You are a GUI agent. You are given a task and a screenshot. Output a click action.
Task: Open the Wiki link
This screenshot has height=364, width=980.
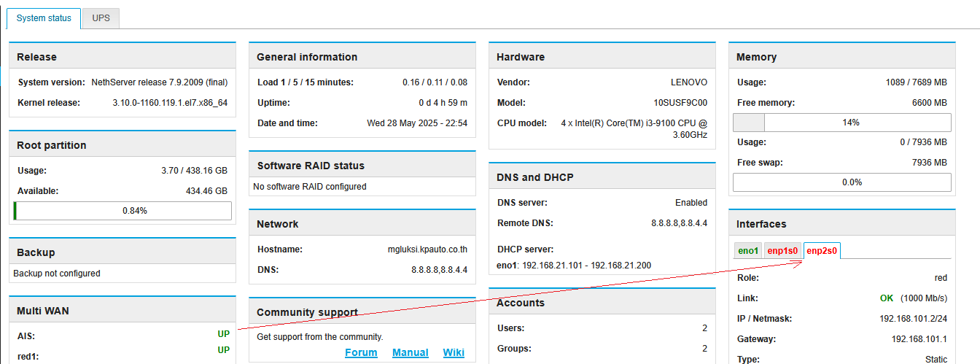pyautogui.click(x=454, y=353)
